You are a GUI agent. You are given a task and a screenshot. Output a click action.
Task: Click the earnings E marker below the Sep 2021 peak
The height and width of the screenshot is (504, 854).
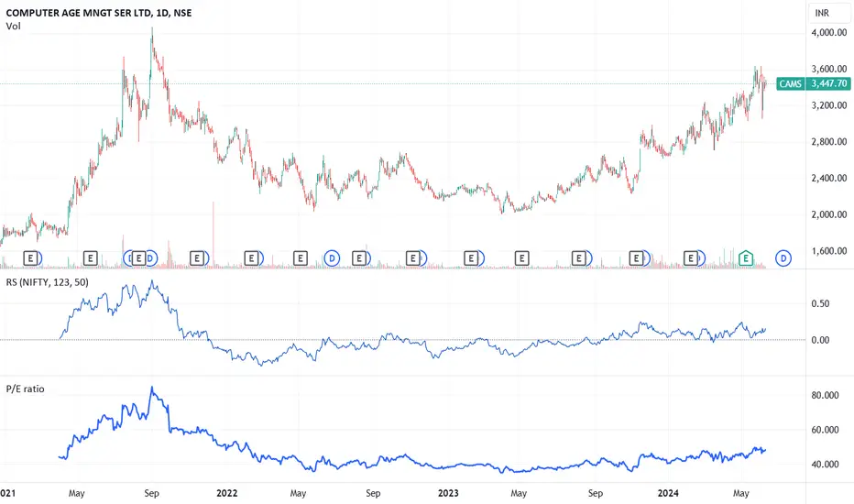coord(139,258)
